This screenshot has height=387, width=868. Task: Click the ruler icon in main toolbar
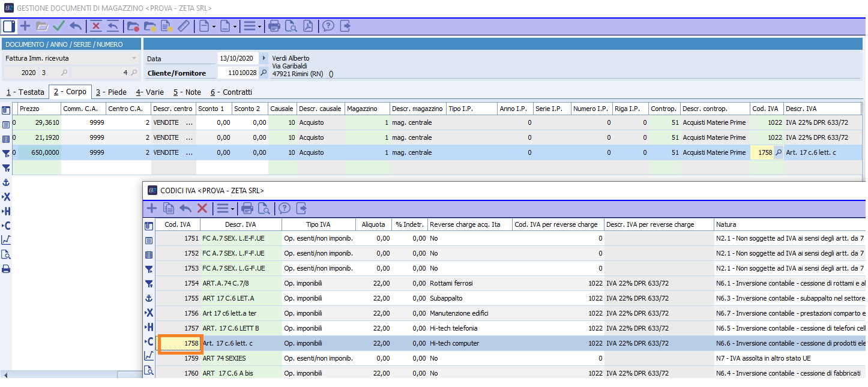(184, 26)
